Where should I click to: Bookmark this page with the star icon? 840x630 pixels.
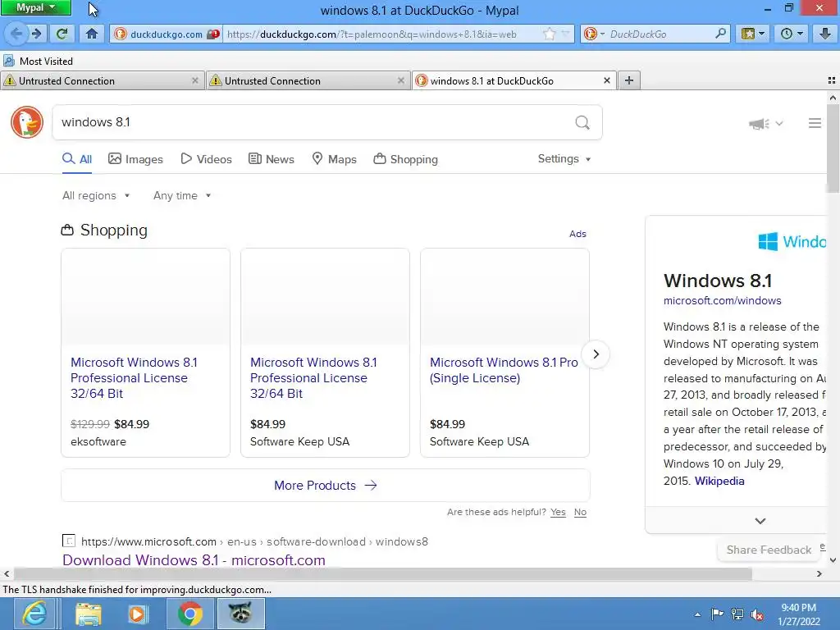pyautogui.click(x=549, y=34)
